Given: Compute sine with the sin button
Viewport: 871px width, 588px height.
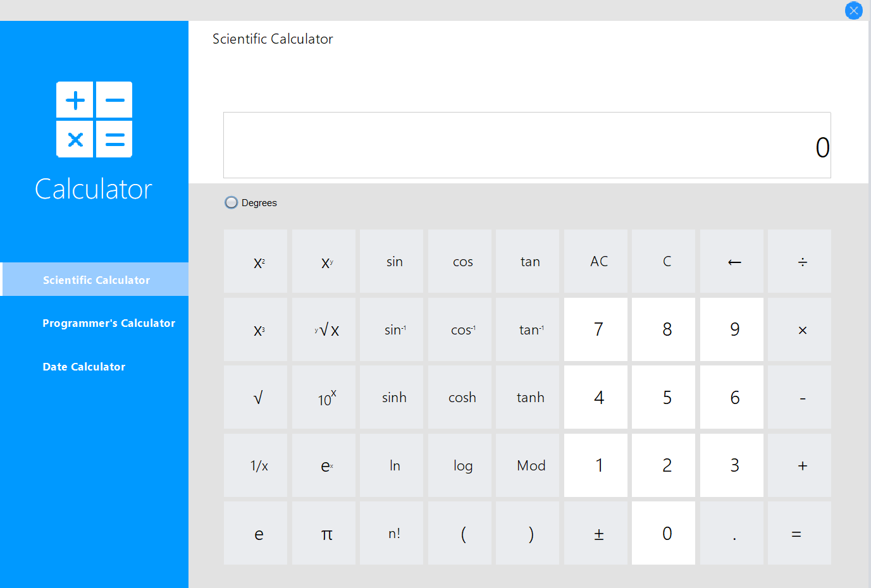Looking at the screenshot, I should point(392,261).
